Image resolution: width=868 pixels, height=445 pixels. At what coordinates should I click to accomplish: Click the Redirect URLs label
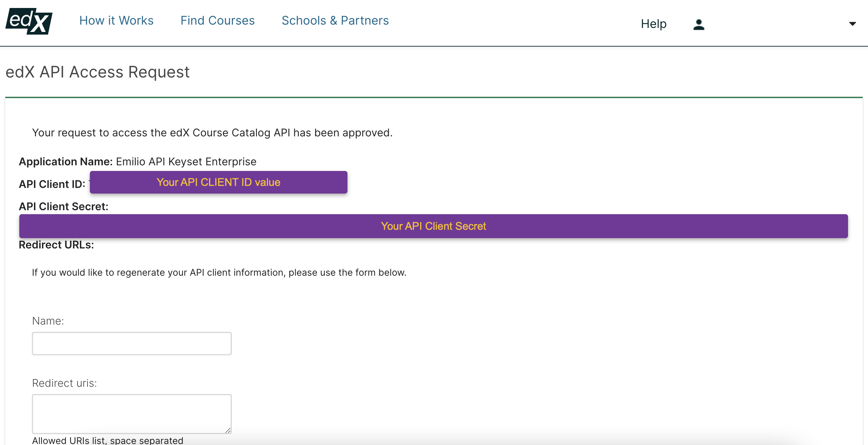tap(56, 245)
